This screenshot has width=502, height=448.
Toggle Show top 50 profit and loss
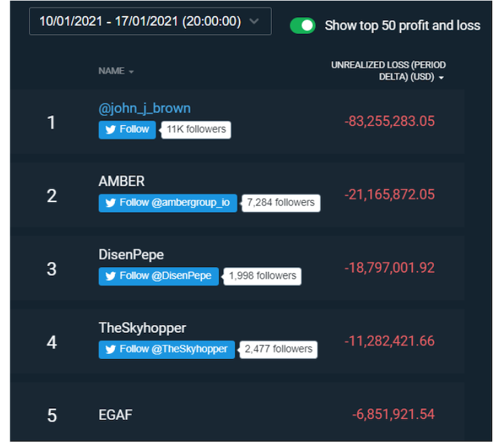(x=303, y=26)
